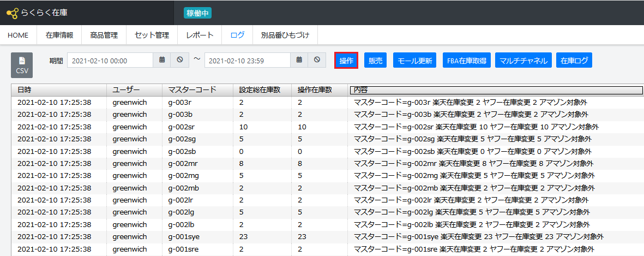Click 操作在庫数 value 8 for g-002mr
This screenshot has height=256, width=644.
[300, 163]
